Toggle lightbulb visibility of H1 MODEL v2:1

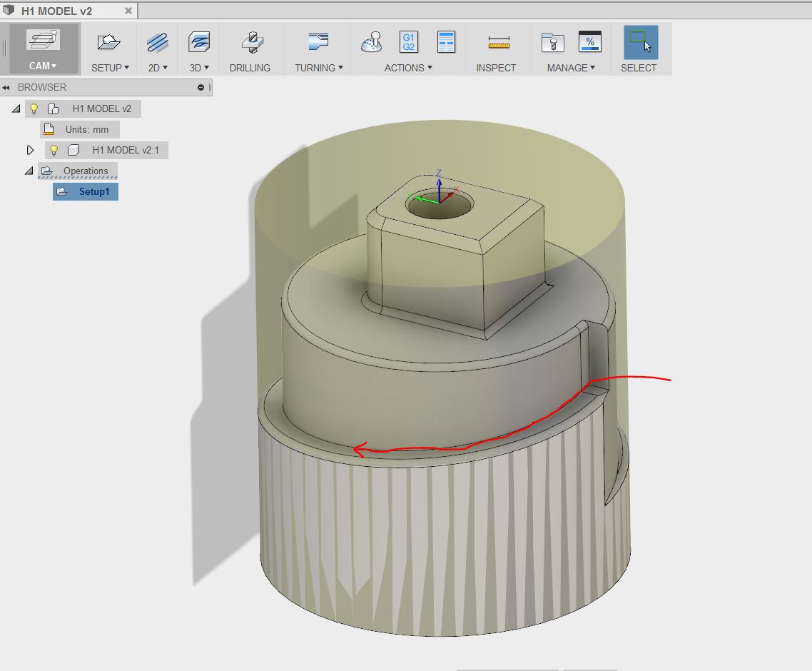[x=54, y=151]
